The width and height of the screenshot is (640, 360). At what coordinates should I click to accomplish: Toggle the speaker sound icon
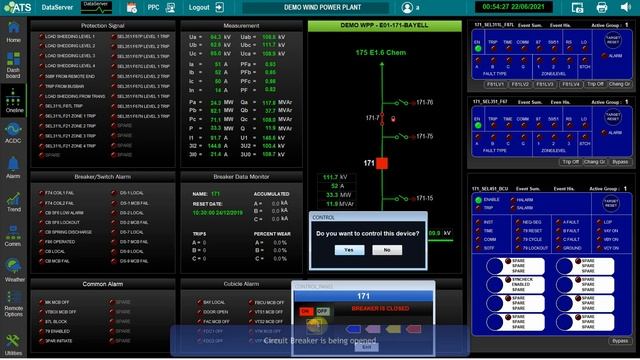625,7
